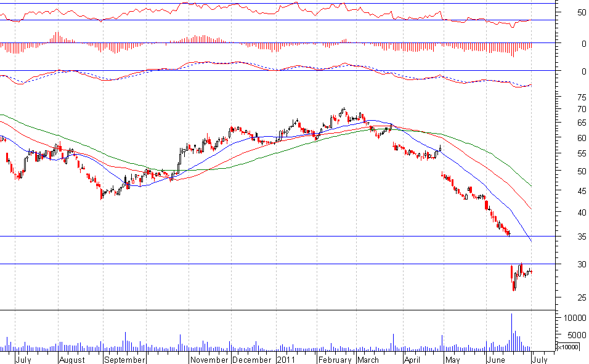Screen dimensions: 589x364
Task: Select the February month label
Action: click(x=335, y=360)
